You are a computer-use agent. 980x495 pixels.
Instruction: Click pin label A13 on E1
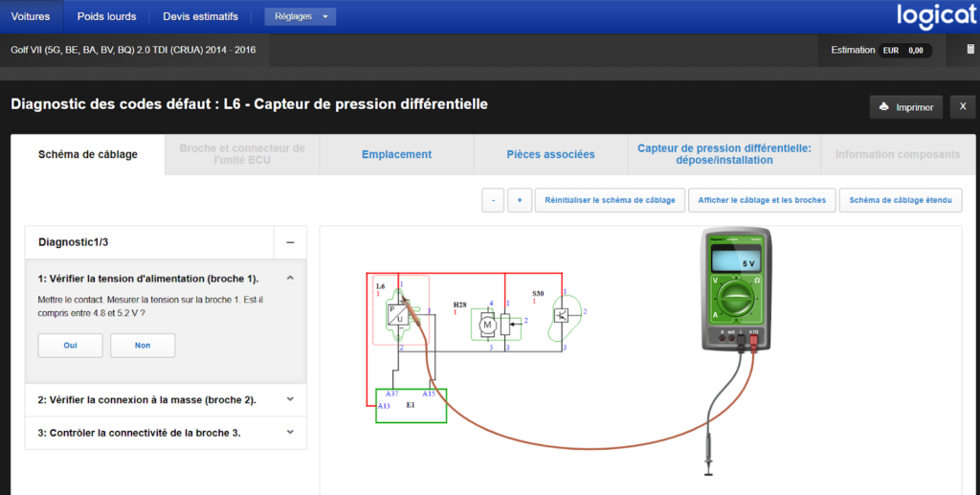click(x=384, y=406)
